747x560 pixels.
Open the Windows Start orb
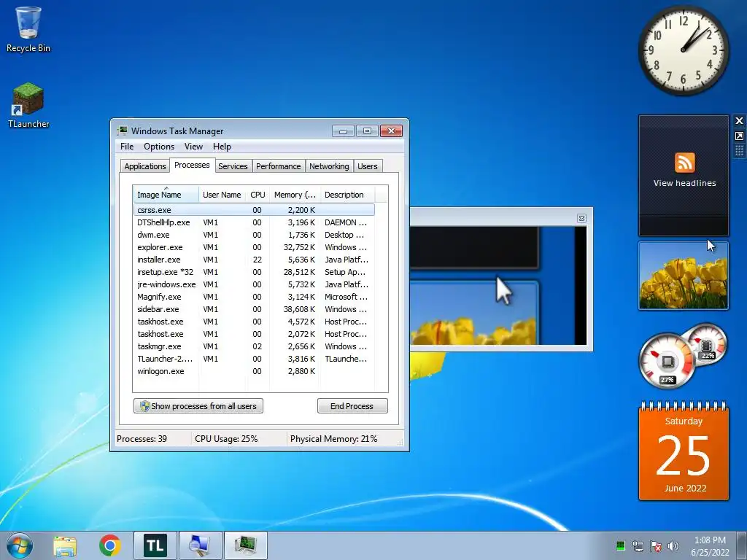(20, 545)
